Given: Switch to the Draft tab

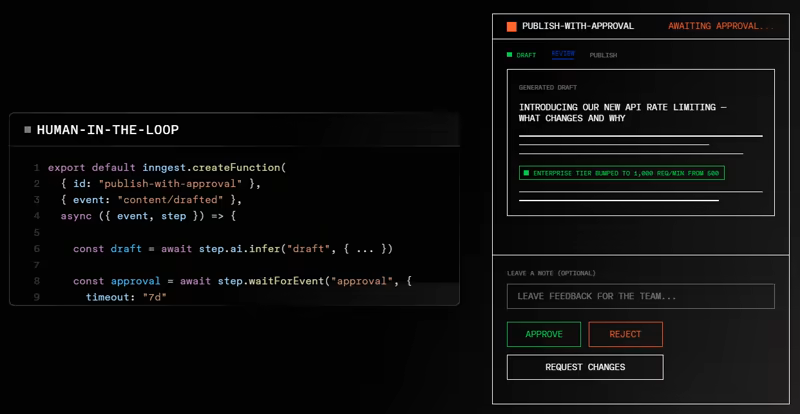Looking at the screenshot, I should pos(526,55).
